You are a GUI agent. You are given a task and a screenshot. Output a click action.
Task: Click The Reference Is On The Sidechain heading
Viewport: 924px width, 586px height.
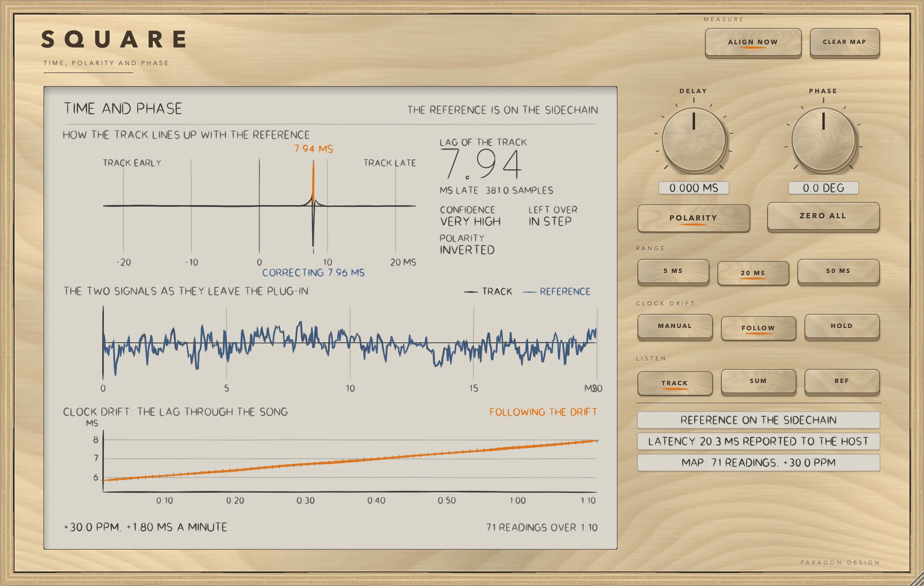click(x=503, y=110)
